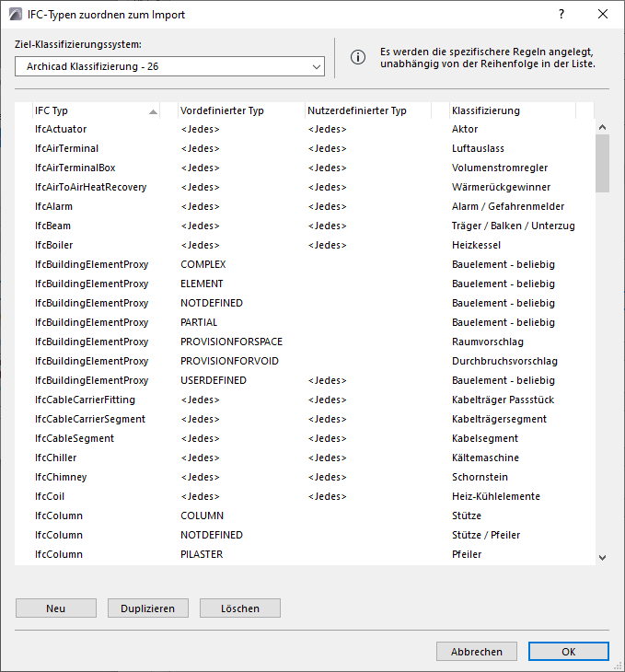Click the Kabelträger Passstück classification cell
The width and height of the screenshot is (625, 672).
point(503,400)
